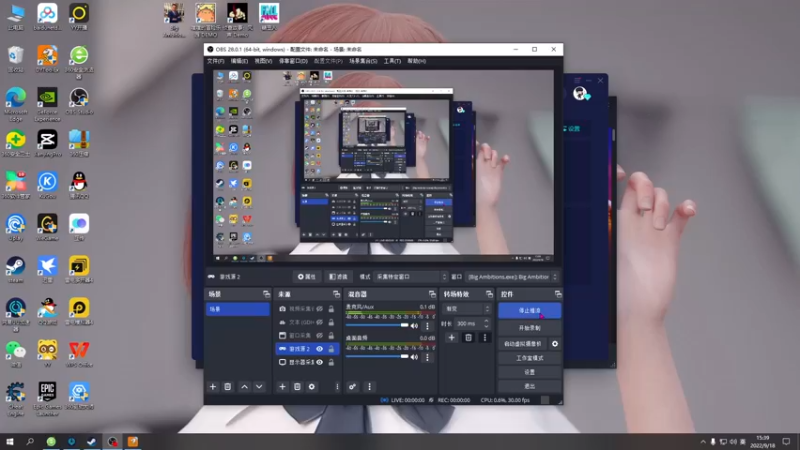The image size is (800, 450).
Task: Adjust the Mic/Aux volume slider
Action: coord(377,326)
